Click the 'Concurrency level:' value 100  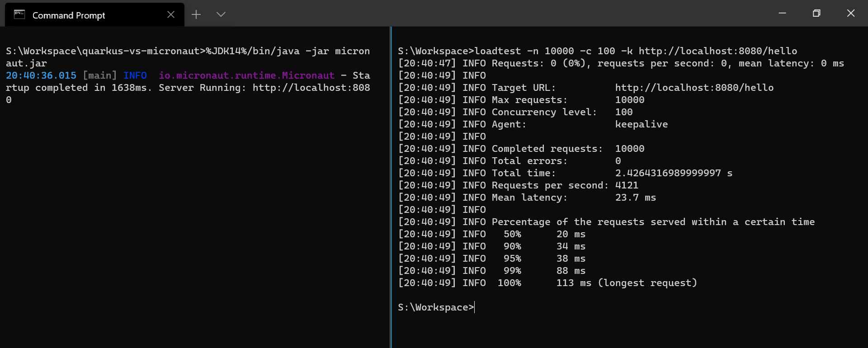click(x=624, y=112)
